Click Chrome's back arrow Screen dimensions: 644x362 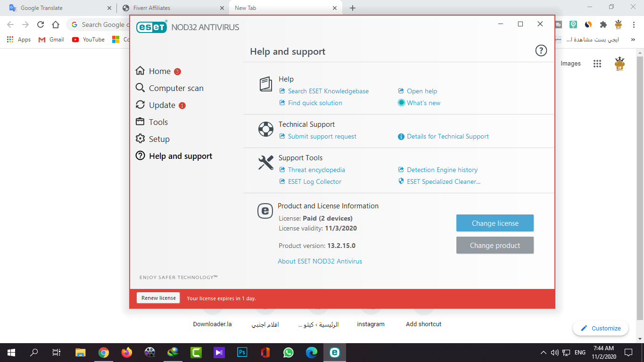point(10,25)
